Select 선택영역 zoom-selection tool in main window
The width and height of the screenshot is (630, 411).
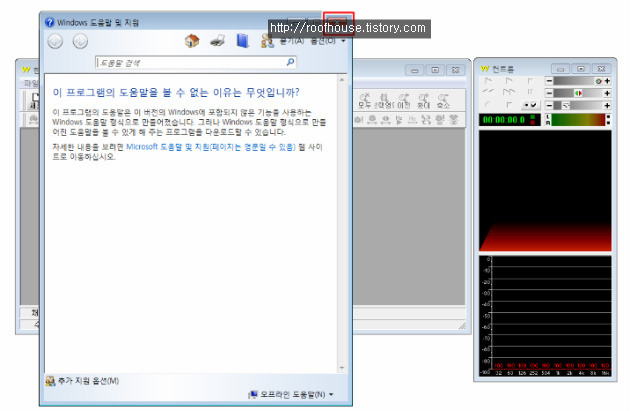[384, 101]
